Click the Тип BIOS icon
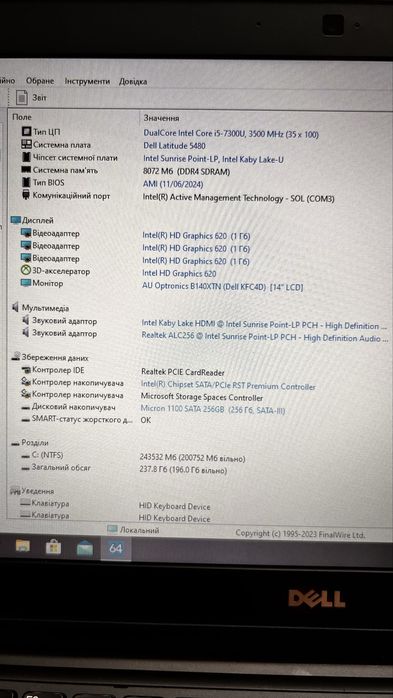The height and width of the screenshot is (698, 393). point(26,183)
